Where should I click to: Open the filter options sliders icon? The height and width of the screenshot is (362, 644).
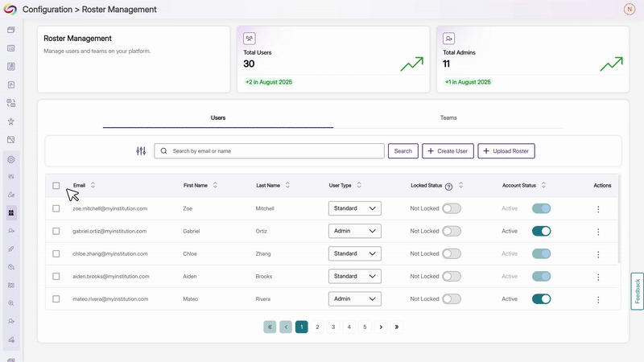142,151
